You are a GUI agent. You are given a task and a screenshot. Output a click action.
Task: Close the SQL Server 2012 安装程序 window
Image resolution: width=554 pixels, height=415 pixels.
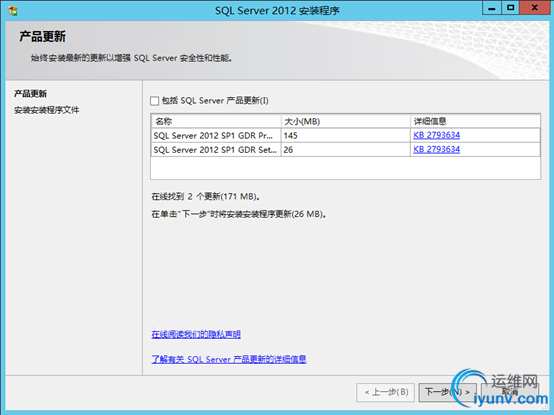535,8
